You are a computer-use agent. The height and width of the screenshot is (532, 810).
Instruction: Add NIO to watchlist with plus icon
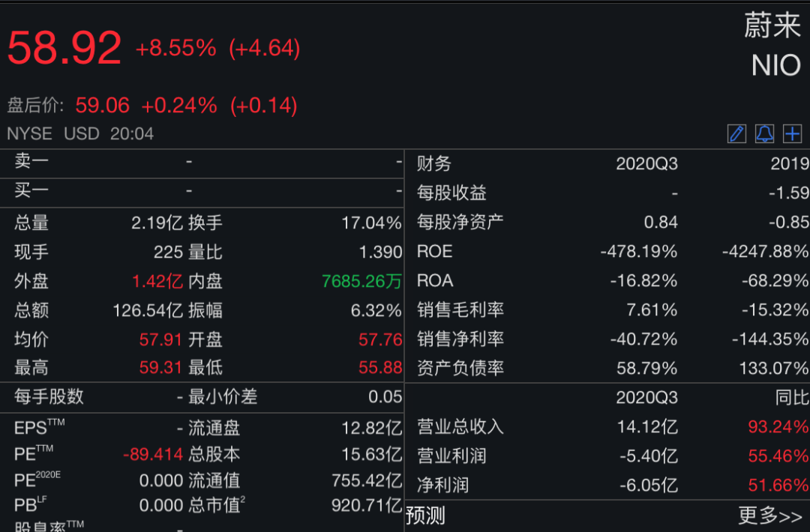(x=792, y=134)
